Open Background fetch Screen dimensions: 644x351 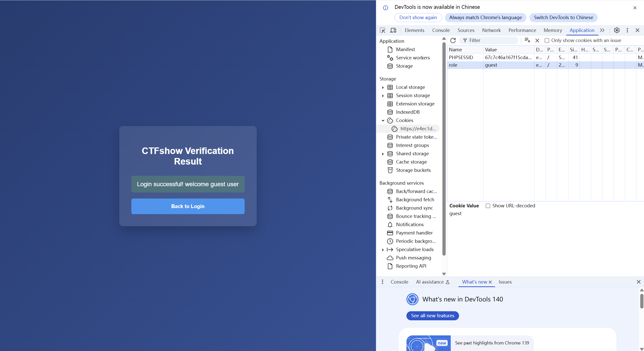[415, 200]
